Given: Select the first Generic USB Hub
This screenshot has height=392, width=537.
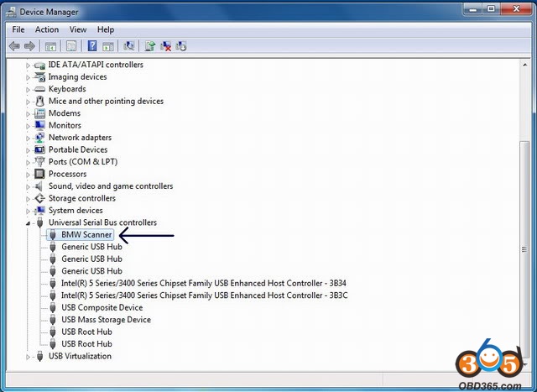Looking at the screenshot, I should pos(91,247).
